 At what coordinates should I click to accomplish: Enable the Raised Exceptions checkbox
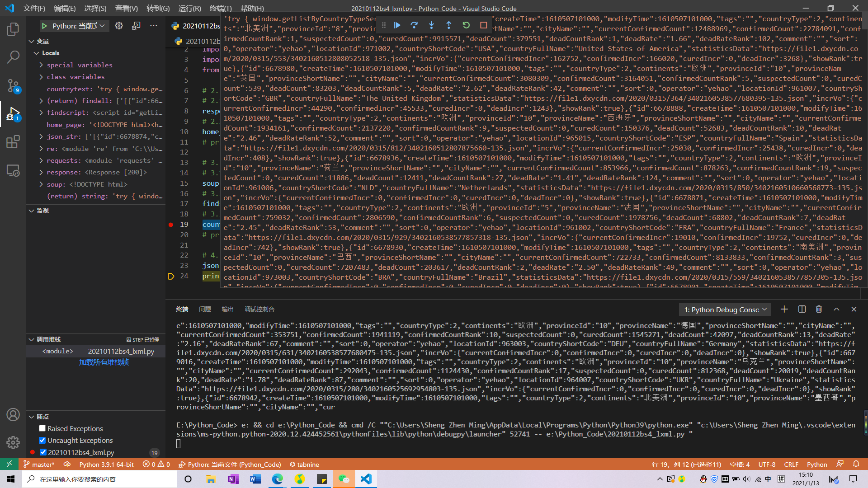42,428
